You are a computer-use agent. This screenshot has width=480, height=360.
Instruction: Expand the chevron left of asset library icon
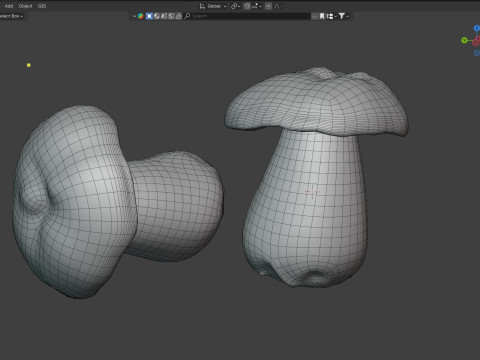[x=134, y=16]
